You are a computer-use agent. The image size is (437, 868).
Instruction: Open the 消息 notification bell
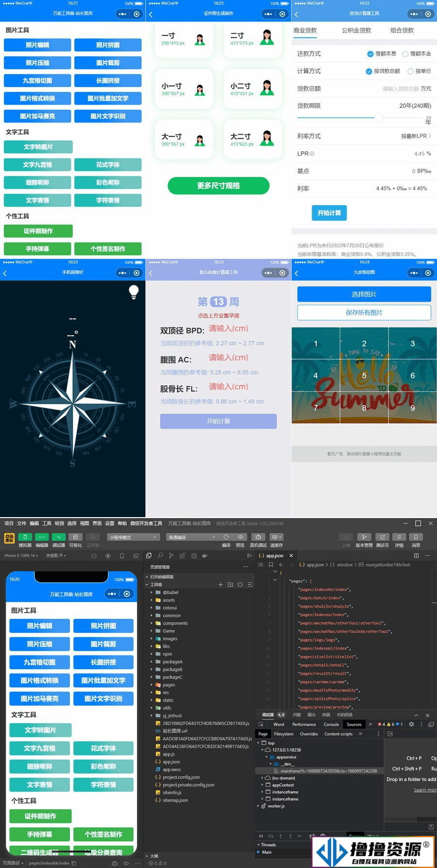coord(416,537)
